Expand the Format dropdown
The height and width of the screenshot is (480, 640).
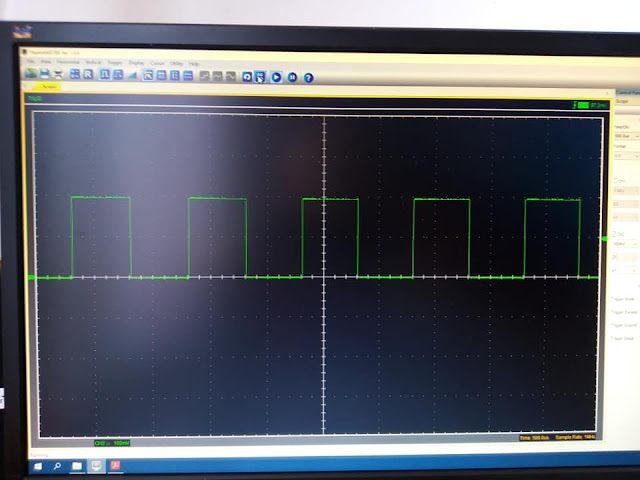(x=627, y=156)
